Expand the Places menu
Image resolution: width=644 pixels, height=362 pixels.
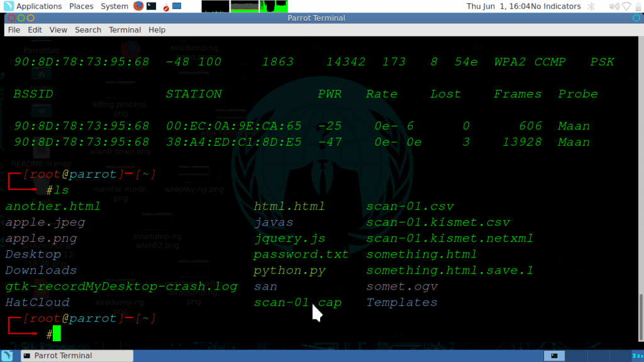(81, 6)
